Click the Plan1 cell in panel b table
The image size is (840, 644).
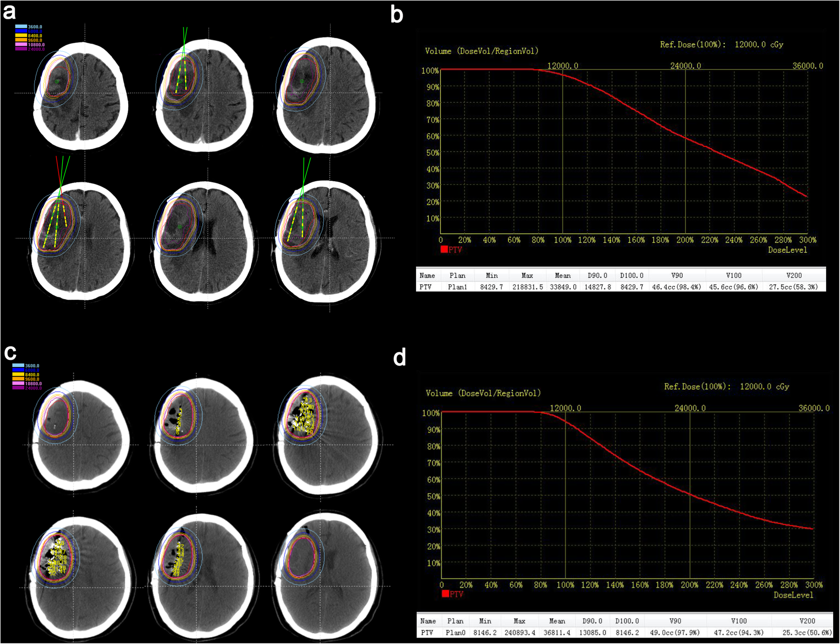click(x=457, y=287)
